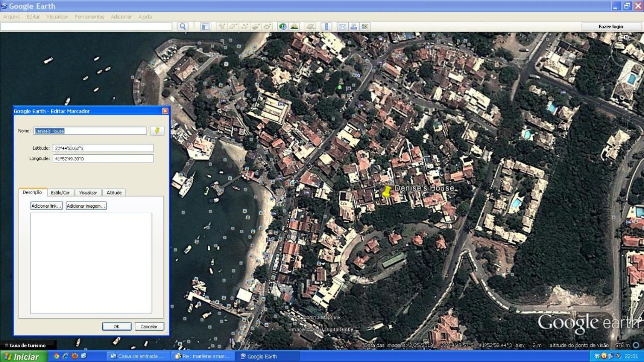Select the add polygon tool
The width and height of the screenshot is (644, 362).
click(x=233, y=27)
